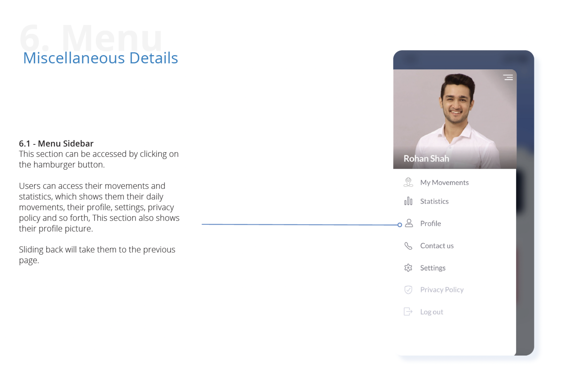
Task: Open Settings from the menu
Action: (433, 268)
